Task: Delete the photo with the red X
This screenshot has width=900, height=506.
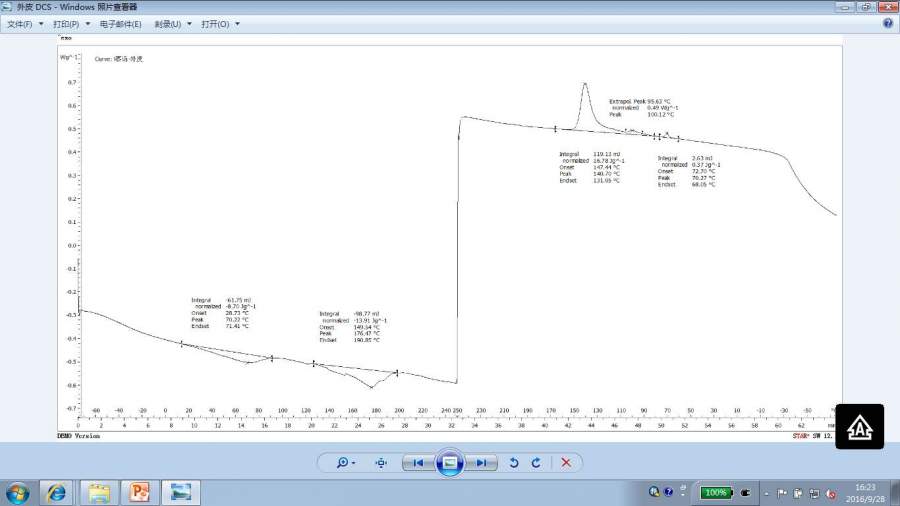Action: tap(566, 462)
